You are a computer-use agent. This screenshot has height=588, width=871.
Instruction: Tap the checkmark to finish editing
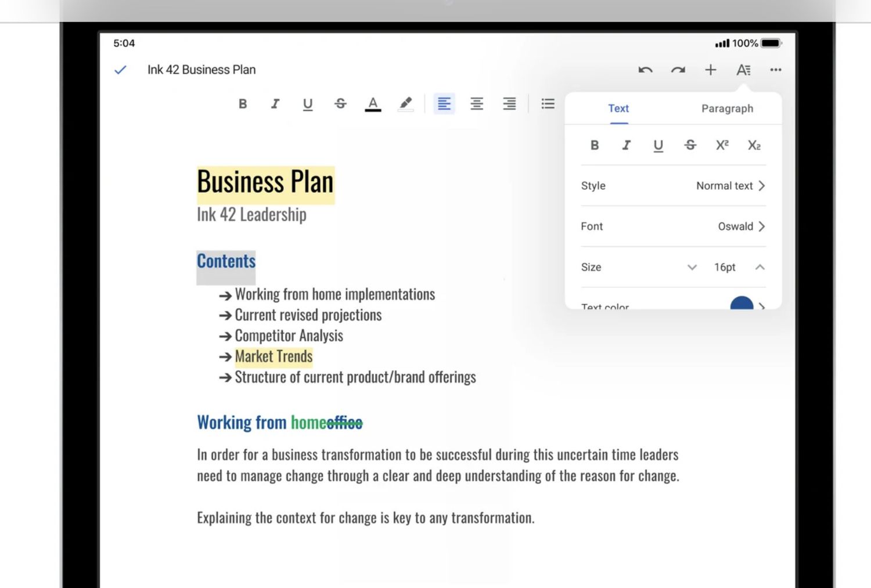(x=120, y=70)
